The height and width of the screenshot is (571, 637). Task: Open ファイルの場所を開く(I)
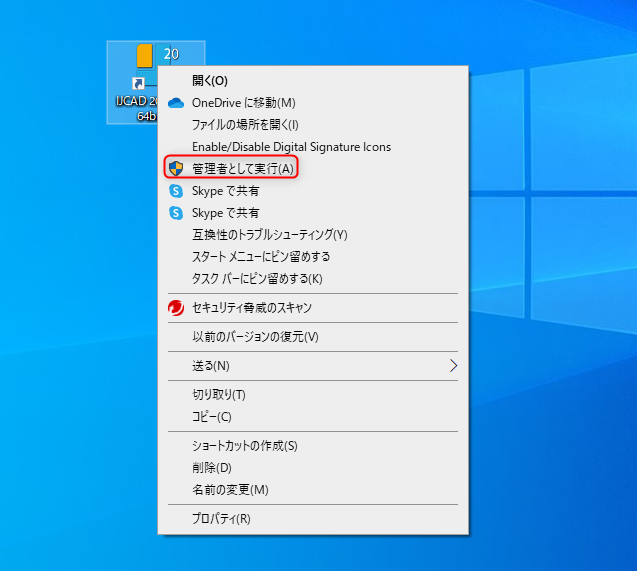(x=313, y=125)
